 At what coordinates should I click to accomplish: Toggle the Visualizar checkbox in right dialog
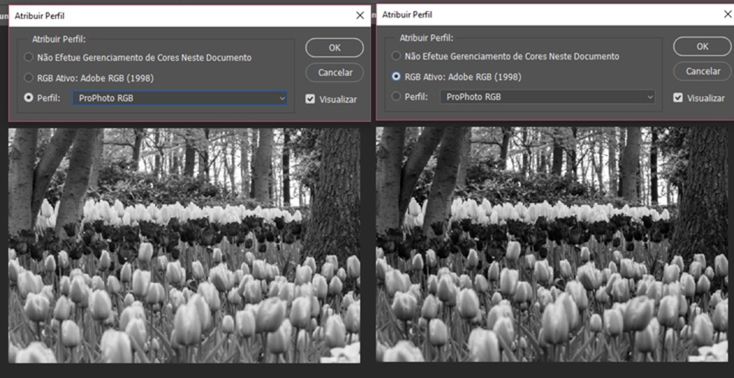pyautogui.click(x=678, y=98)
